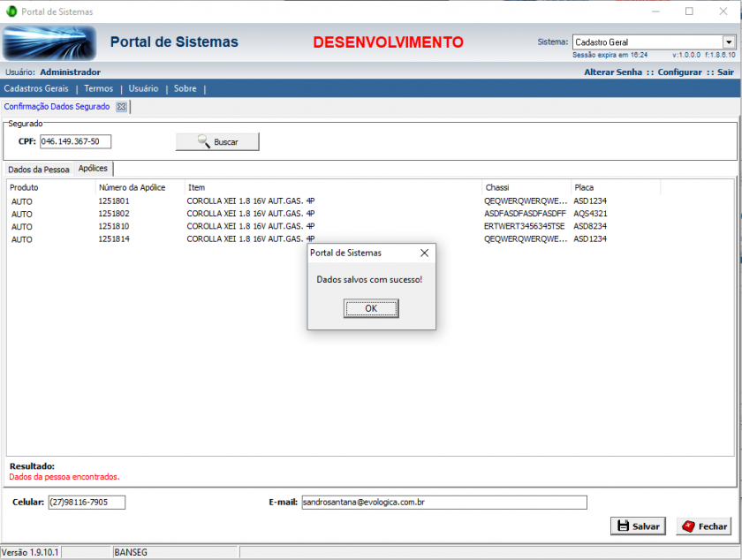Image resolution: width=742 pixels, height=560 pixels.
Task: Select the Apólices tab
Action: tap(93, 169)
